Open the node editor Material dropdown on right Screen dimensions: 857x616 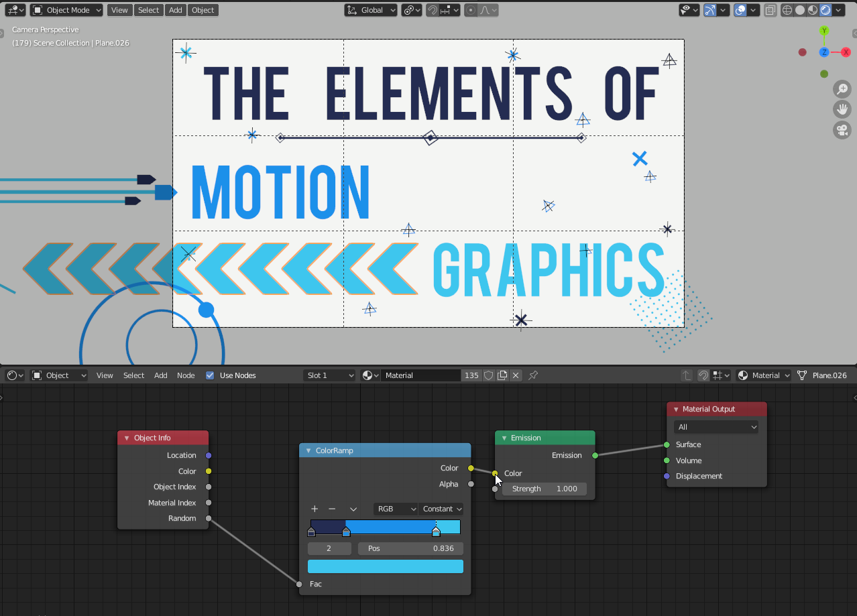click(763, 375)
